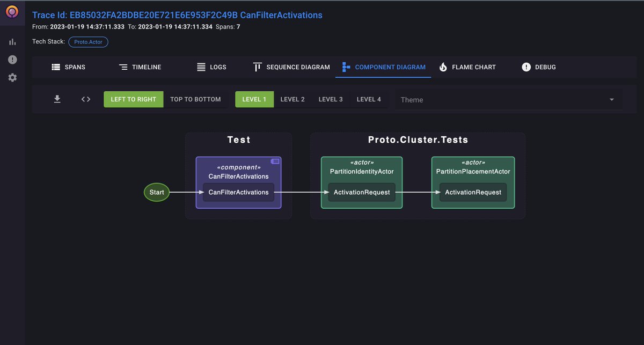Open settings via the gear sidebar icon
This screenshot has height=345, width=644.
[12, 77]
